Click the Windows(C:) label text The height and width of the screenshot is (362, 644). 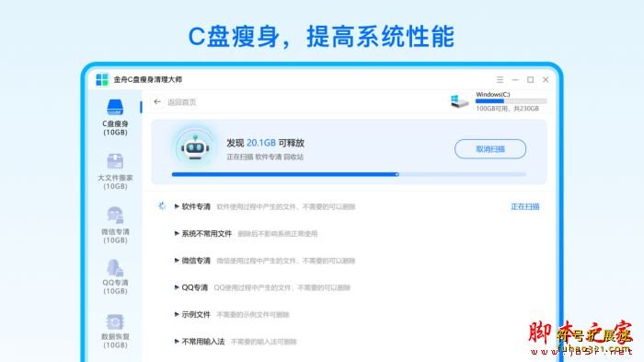point(493,94)
